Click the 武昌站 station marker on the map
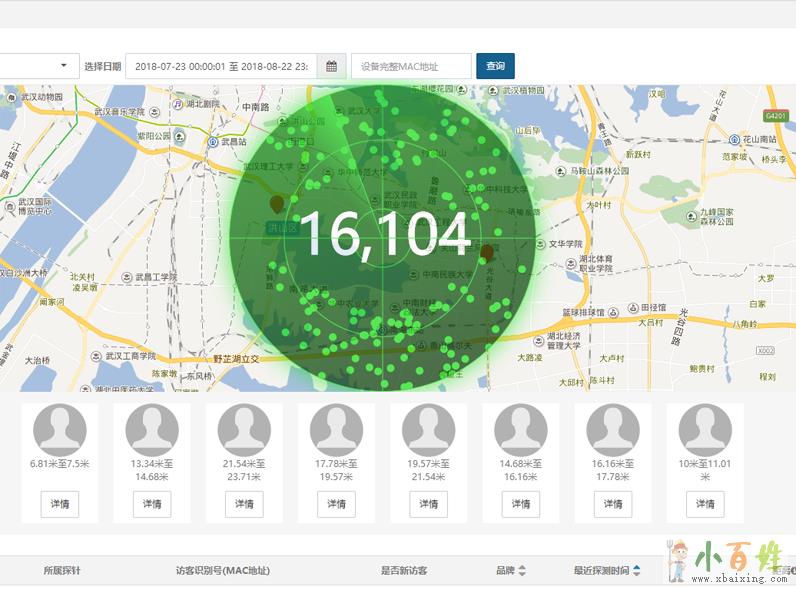Screen dimensions: 796x590 (x=213, y=143)
